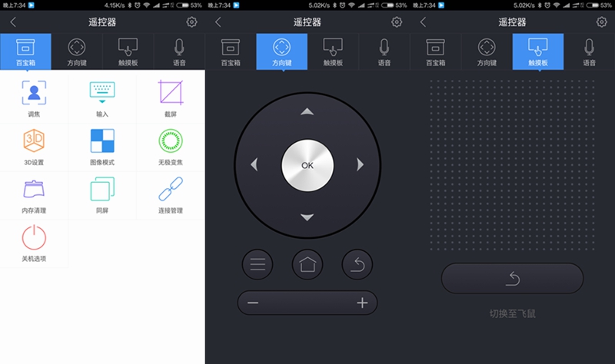Switch to 语音 tab in right screen
Screen dimensions: 615x364
coord(589,51)
